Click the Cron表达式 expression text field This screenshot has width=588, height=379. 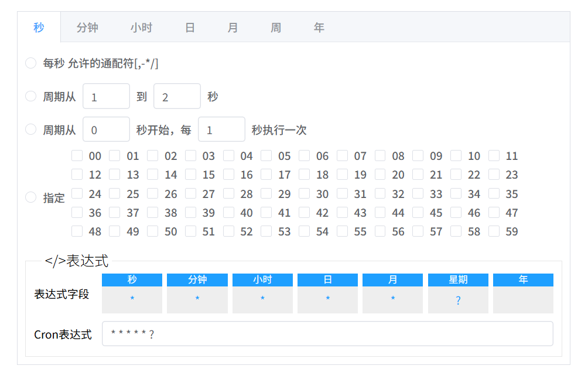(x=328, y=333)
